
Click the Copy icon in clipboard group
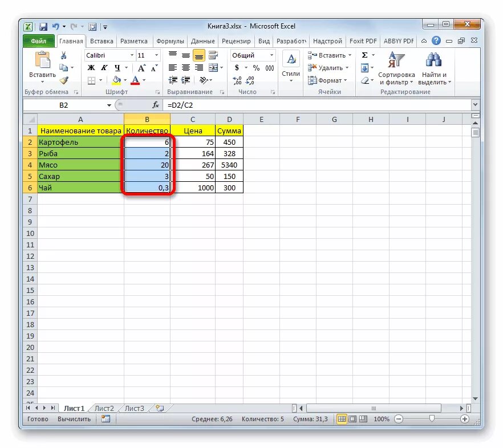(63, 68)
